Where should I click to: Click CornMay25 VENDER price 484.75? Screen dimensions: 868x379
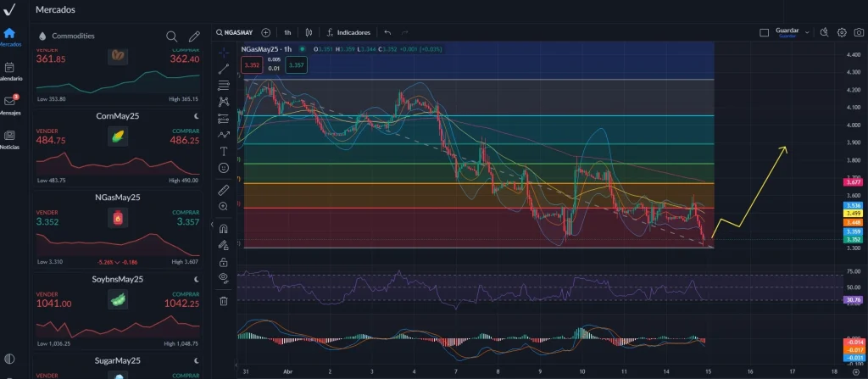click(51, 141)
